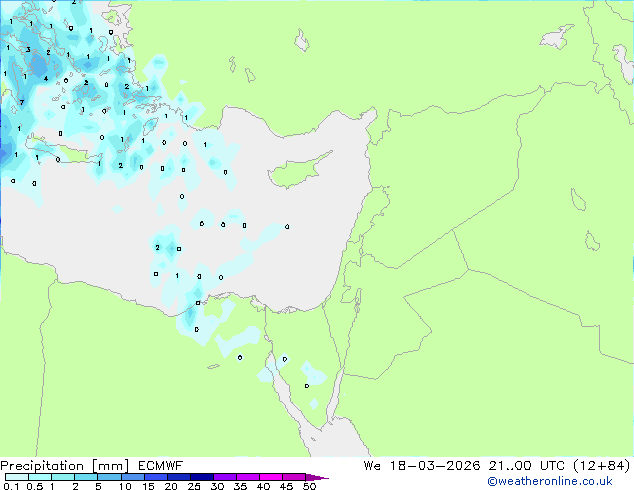The height and width of the screenshot is (490, 634).
Task: Click the 20 to 25 mm legend swatch
Action: click(178, 477)
